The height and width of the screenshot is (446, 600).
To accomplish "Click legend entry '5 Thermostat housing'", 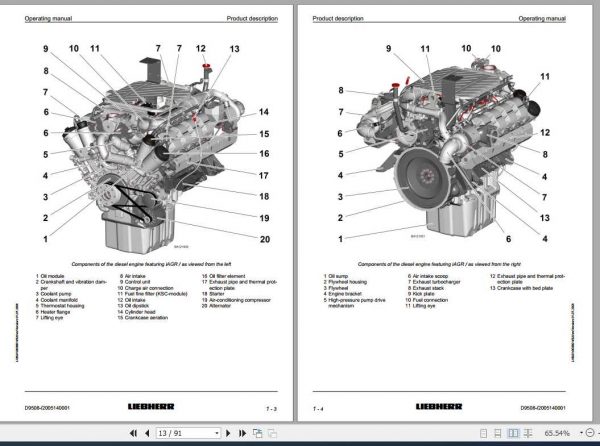I will (60, 306).
